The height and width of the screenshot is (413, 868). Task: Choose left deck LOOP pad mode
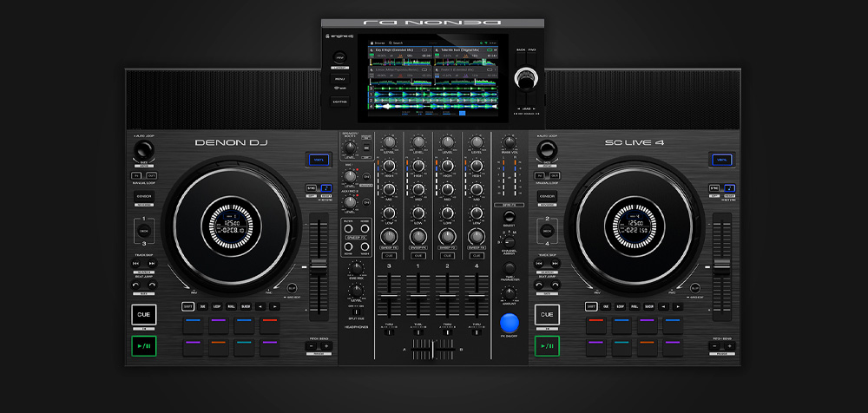pyautogui.click(x=217, y=306)
